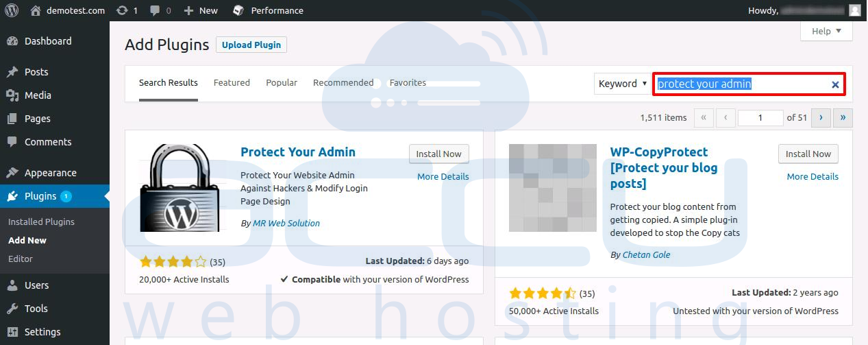The height and width of the screenshot is (345, 868).
Task: Switch to the Popular tab
Action: 282,82
